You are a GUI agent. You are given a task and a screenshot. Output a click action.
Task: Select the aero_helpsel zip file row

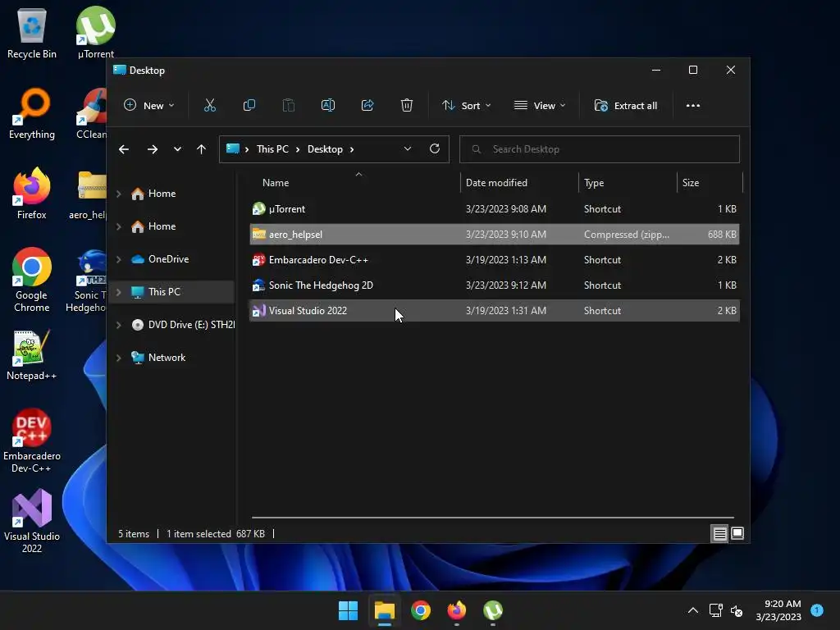495,234
